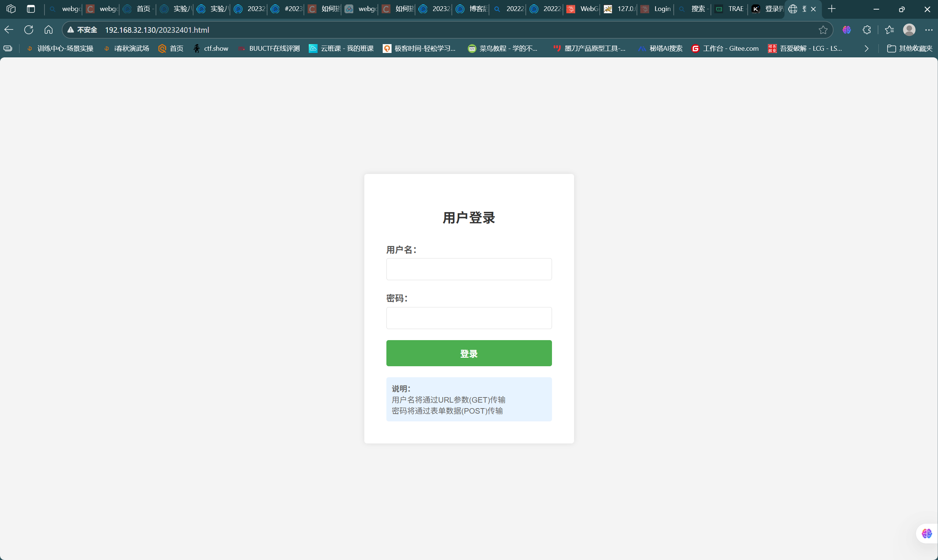
Task: Click the browser back arrow
Action: tap(9, 30)
